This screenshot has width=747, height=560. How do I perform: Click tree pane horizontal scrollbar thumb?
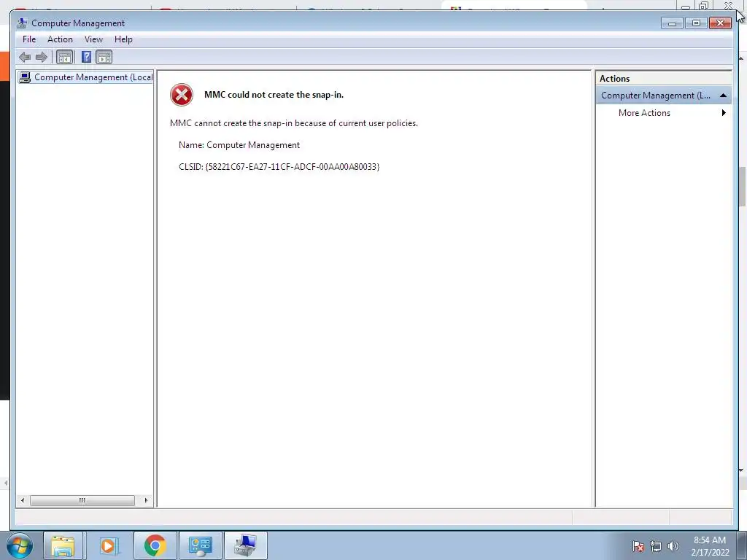82,500
